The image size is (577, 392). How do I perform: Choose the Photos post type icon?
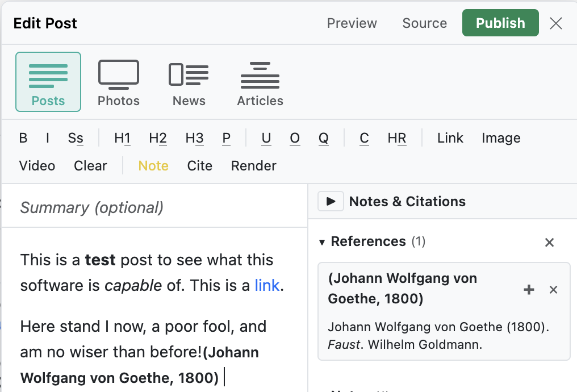(119, 82)
